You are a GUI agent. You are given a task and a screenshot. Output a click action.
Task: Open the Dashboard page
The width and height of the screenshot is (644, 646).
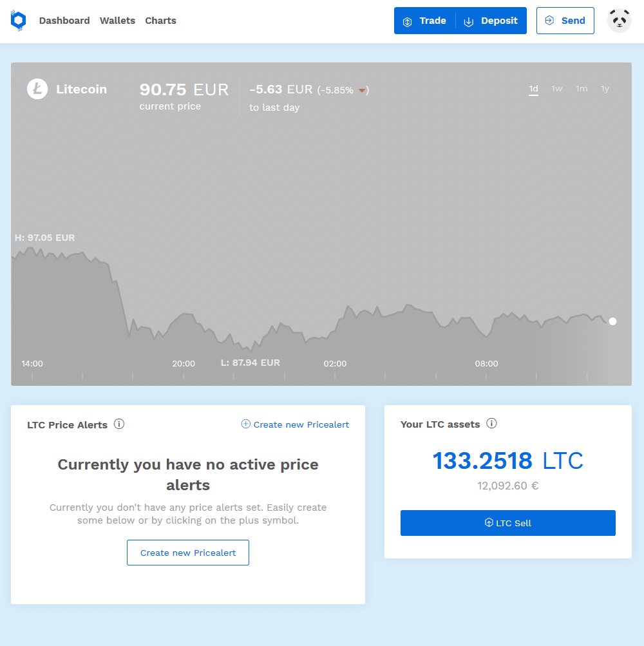[x=64, y=21]
